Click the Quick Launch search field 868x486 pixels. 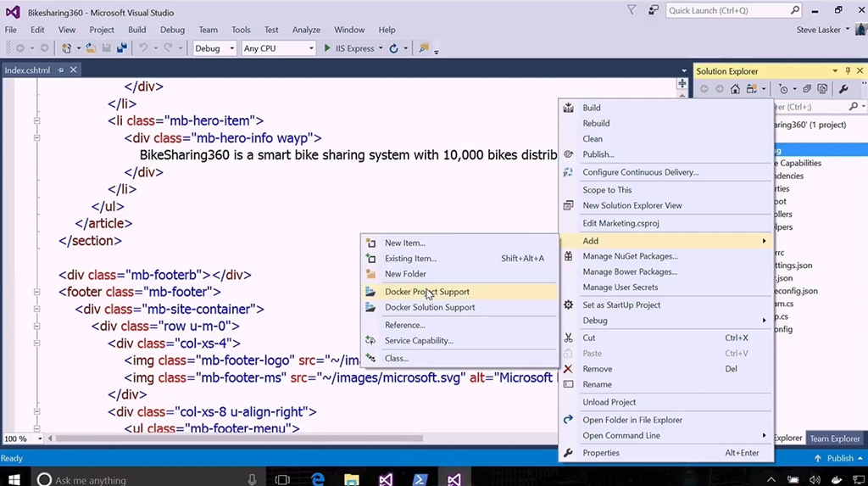pyautogui.click(x=727, y=10)
